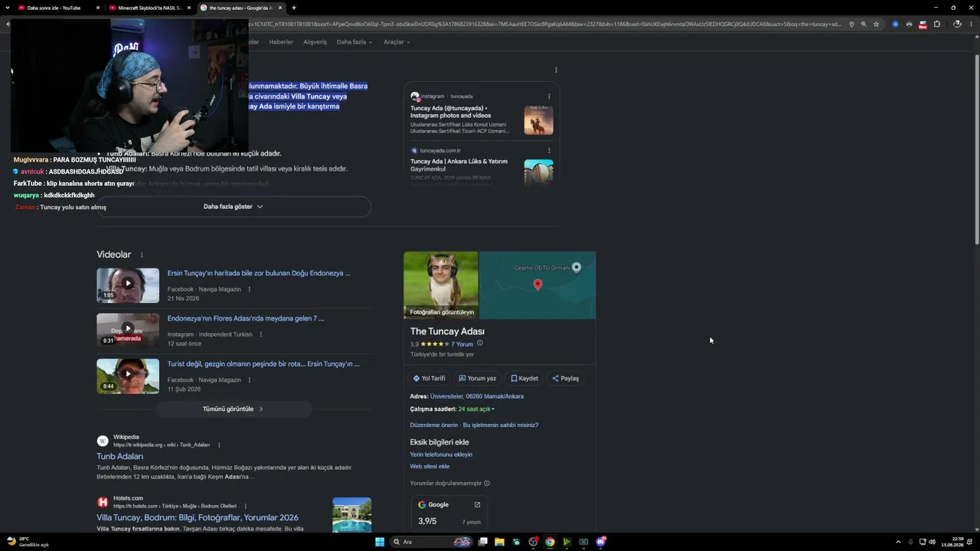Write a review with 'Yorum yaz'
The image size is (980, 551).
pyautogui.click(x=477, y=378)
